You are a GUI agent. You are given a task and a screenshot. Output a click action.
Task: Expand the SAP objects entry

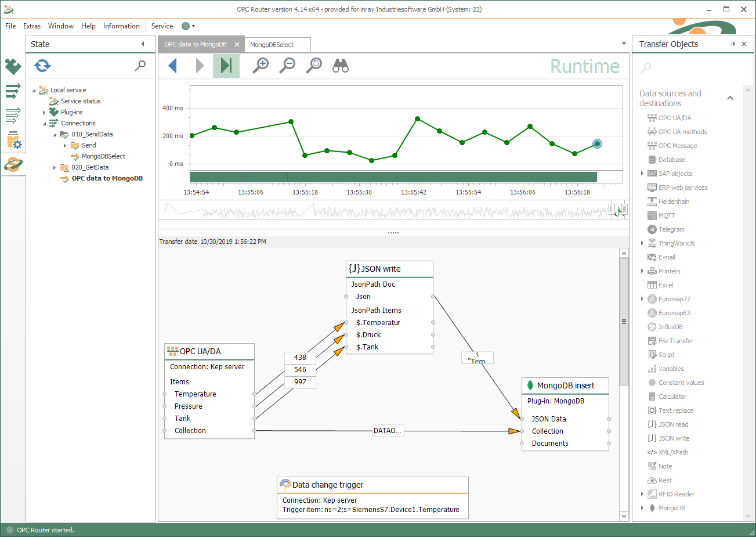click(x=642, y=173)
